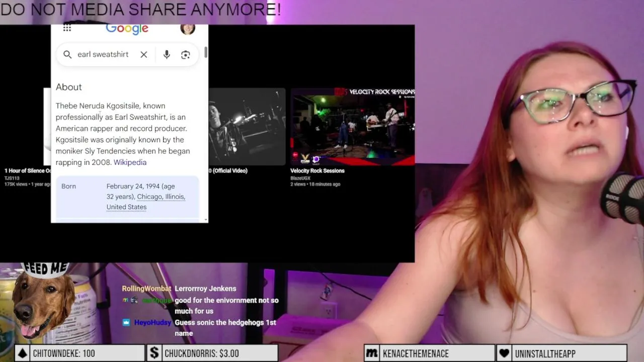
Task: Click the 'CHITOWNDEKE: 100' label
Action: [64, 353]
